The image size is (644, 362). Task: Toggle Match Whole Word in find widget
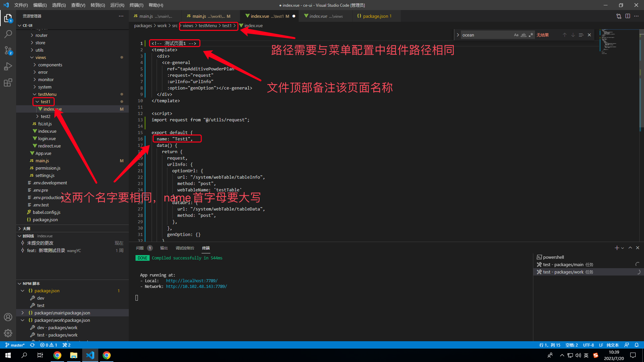pos(523,35)
